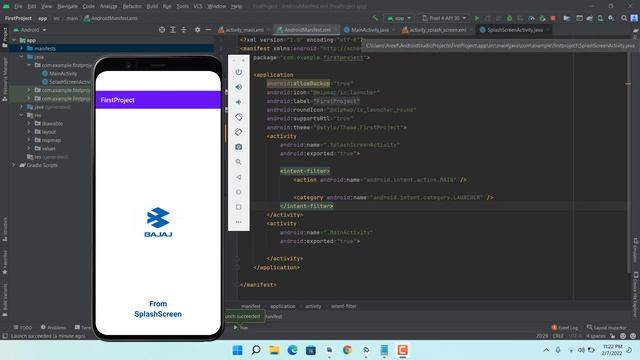Click the Debug app bug icon
Viewport: 640px width, 360px height.
coord(509,18)
